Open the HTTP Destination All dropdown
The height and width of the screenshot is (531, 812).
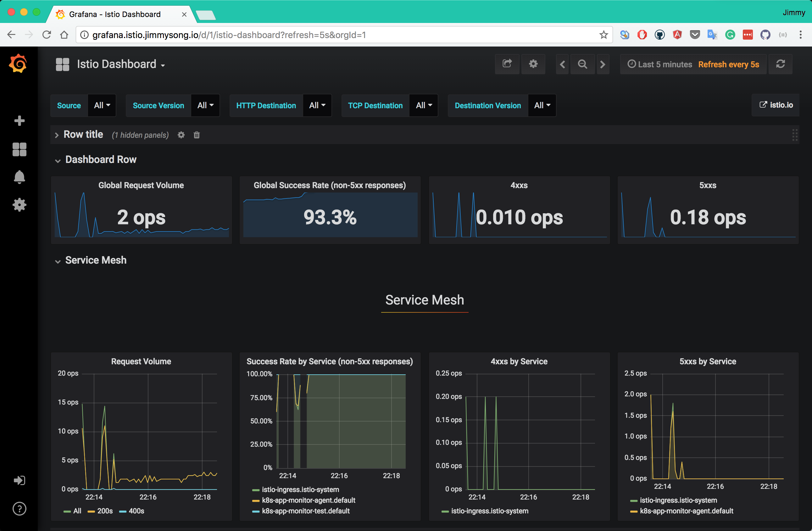point(317,105)
